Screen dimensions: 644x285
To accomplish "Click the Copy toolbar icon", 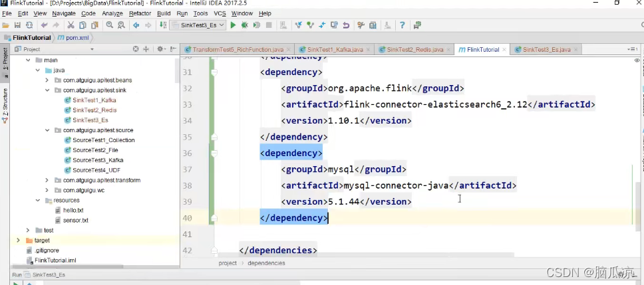I will pyautogui.click(x=82, y=25).
